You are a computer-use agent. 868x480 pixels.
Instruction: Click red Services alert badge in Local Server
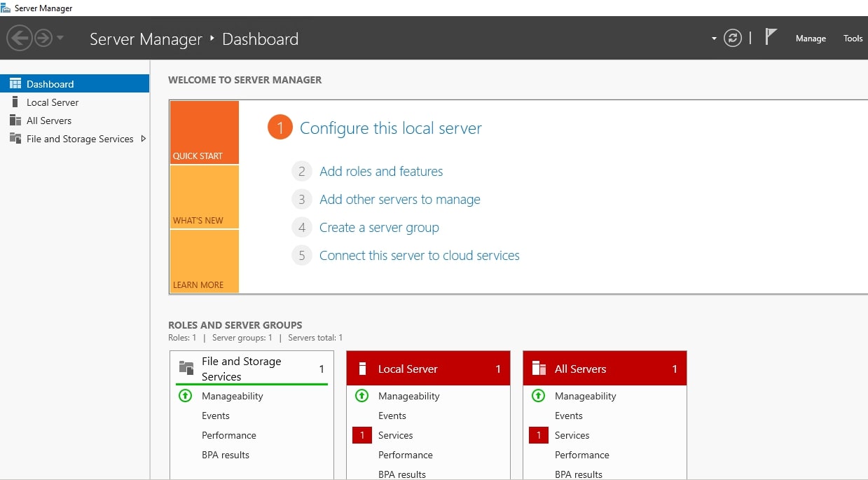361,435
